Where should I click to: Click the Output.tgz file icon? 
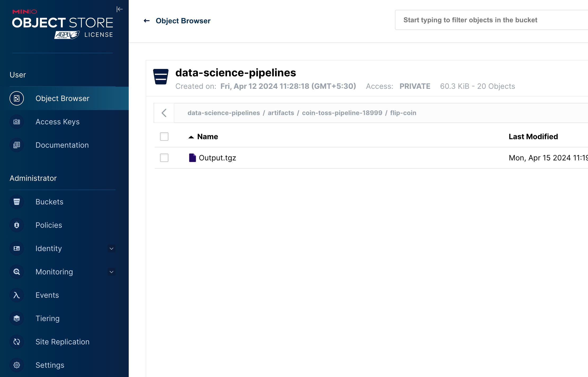coord(192,158)
